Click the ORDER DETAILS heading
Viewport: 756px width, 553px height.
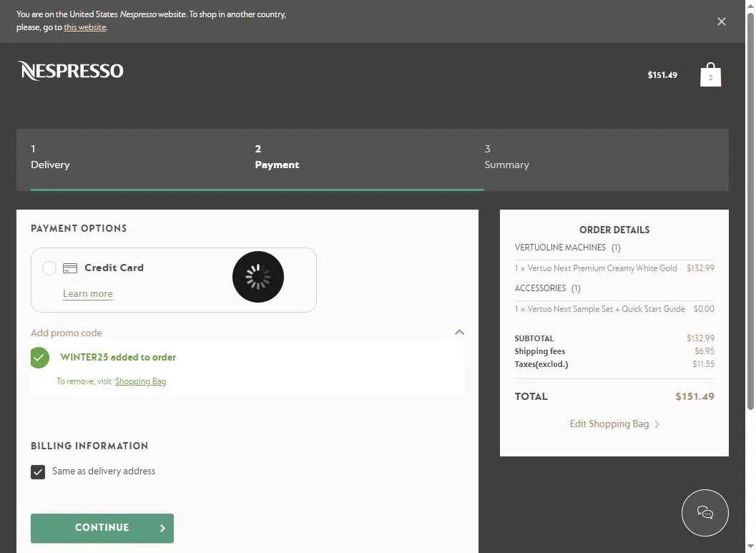[x=614, y=230]
